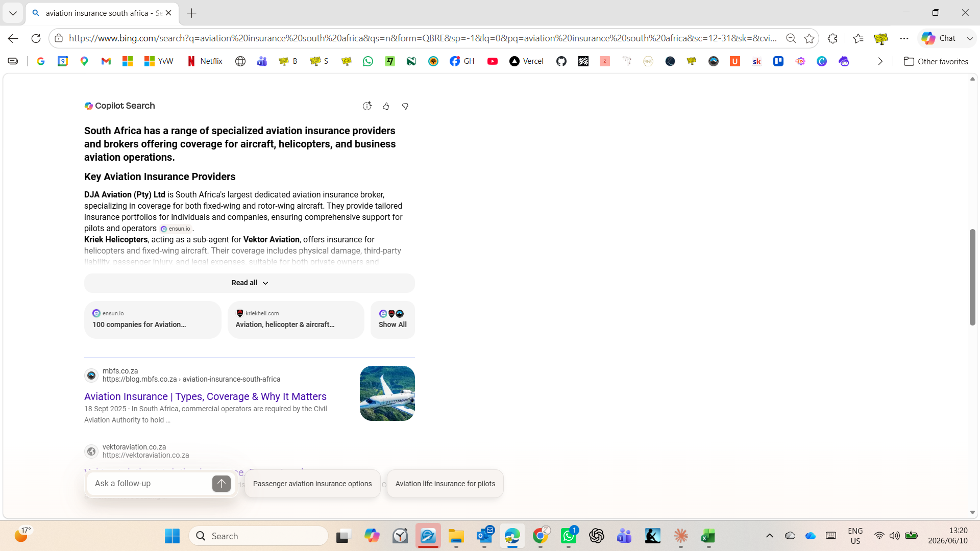View site information lock icon
The height and width of the screenshot is (551, 980).
pyautogui.click(x=59, y=38)
